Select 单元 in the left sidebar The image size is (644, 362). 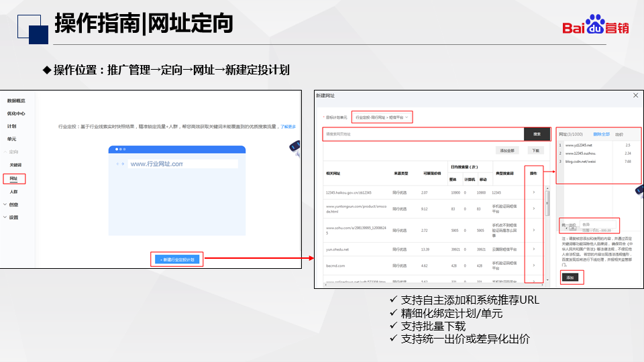(11, 139)
